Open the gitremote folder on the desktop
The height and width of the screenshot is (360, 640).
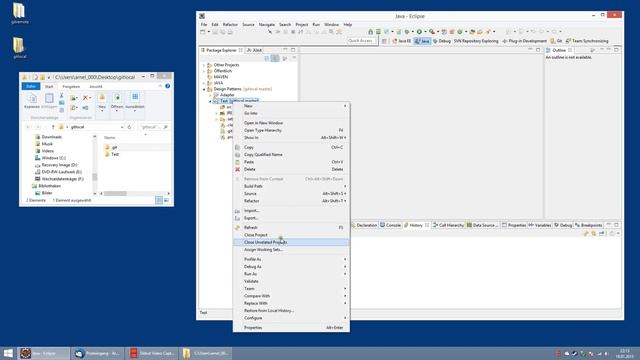pyautogui.click(x=19, y=12)
